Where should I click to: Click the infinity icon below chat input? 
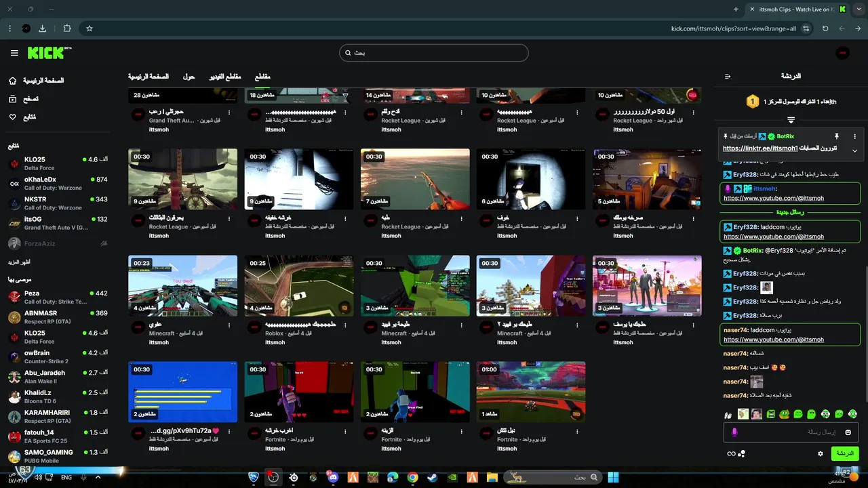click(x=731, y=453)
